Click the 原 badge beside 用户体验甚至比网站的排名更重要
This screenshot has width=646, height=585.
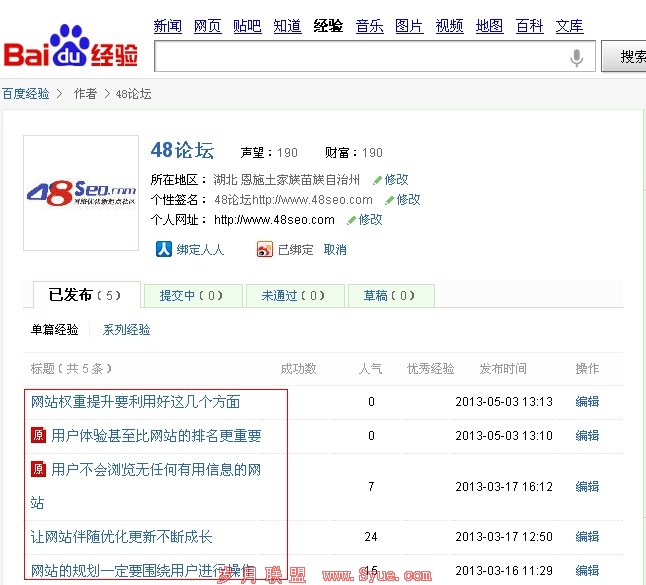tap(38, 435)
